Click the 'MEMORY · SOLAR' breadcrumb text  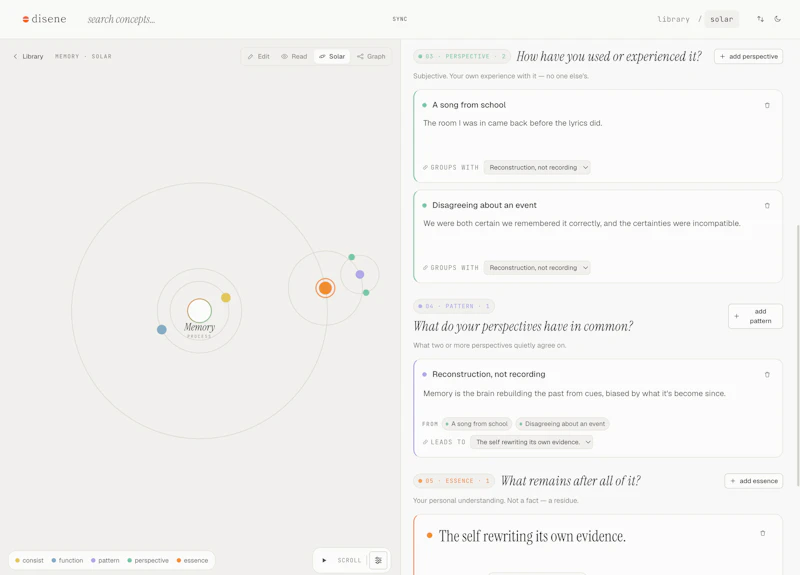click(83, 56)
